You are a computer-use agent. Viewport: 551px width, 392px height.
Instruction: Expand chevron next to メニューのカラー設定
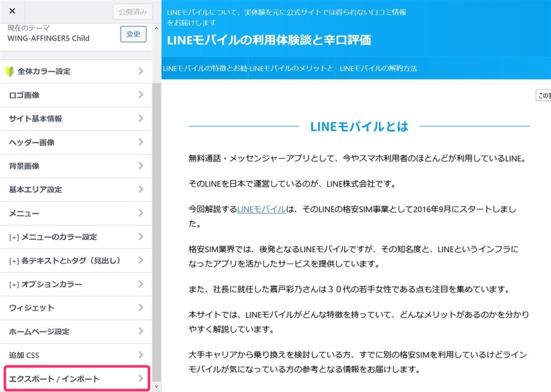click(141, 237)
